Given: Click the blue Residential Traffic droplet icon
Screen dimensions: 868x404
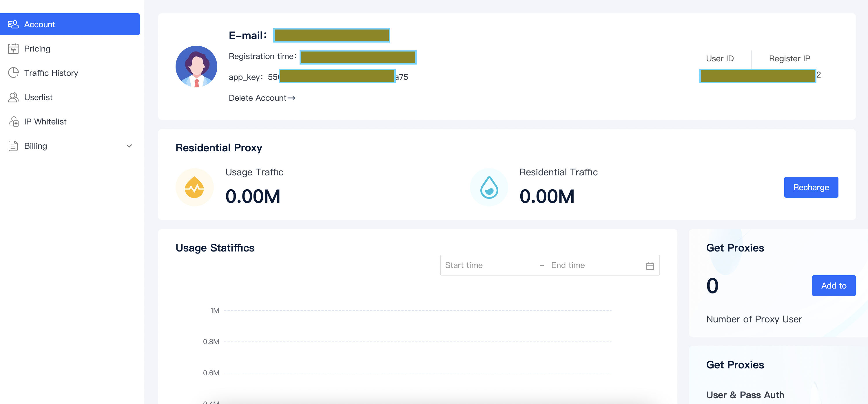Looking at the screenshot, I should (x=488, y=187).
